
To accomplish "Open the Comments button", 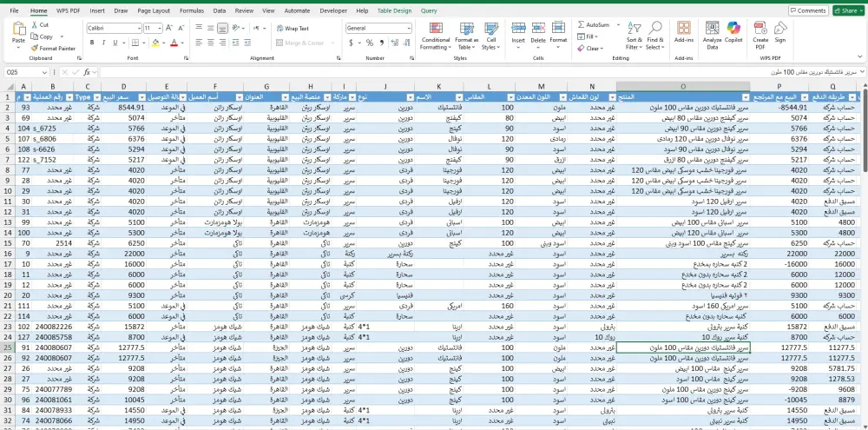I will (x=807, y=10).
